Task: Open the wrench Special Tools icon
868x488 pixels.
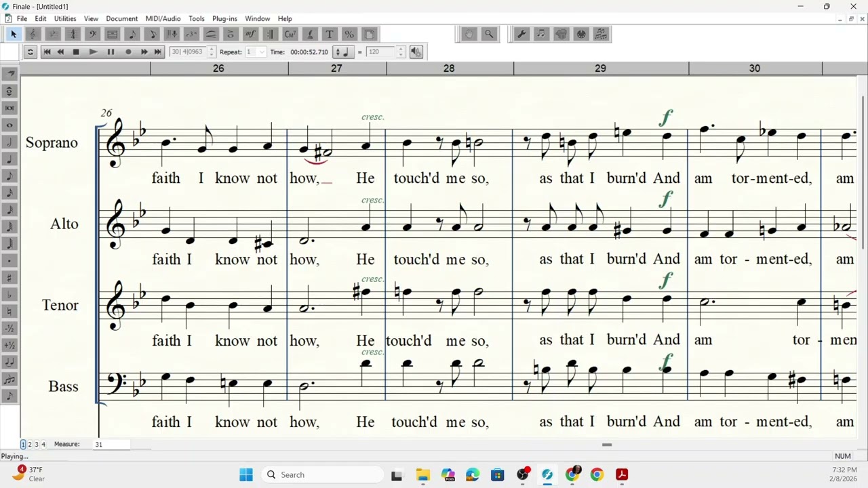Action: coord(521,34)
